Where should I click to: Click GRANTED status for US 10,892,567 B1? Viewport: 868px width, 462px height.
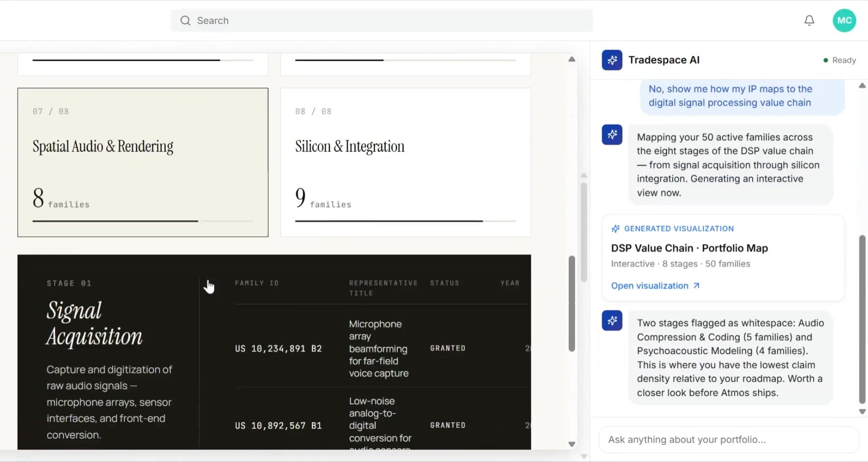click(448, 425)
